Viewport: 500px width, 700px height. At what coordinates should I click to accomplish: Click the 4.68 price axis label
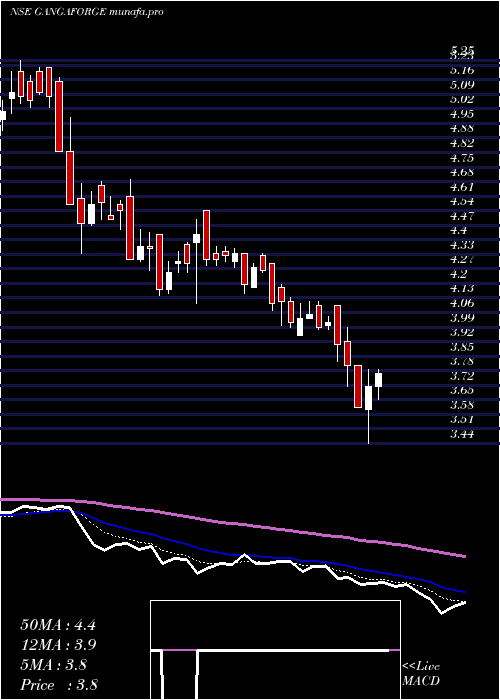(462, 172)
